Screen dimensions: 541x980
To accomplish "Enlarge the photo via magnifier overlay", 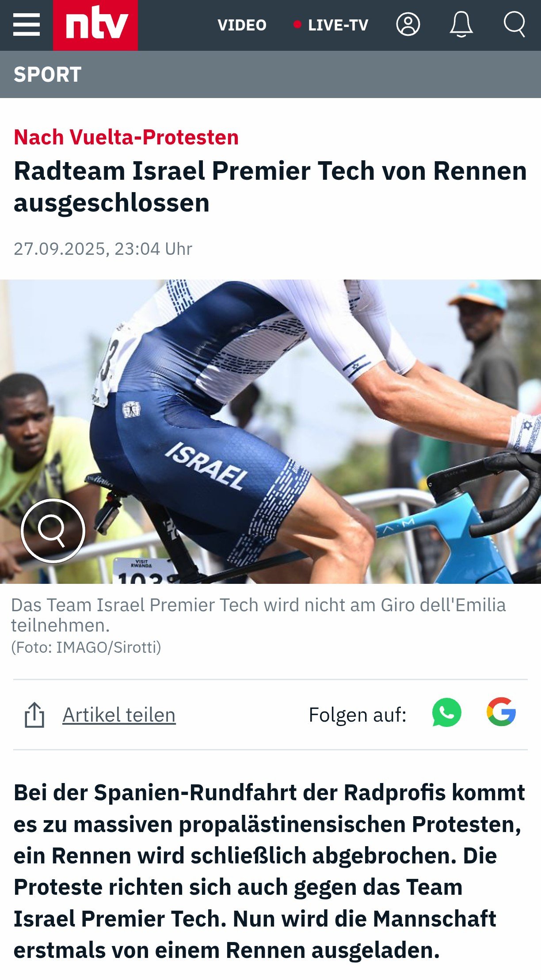I will 53,530.
